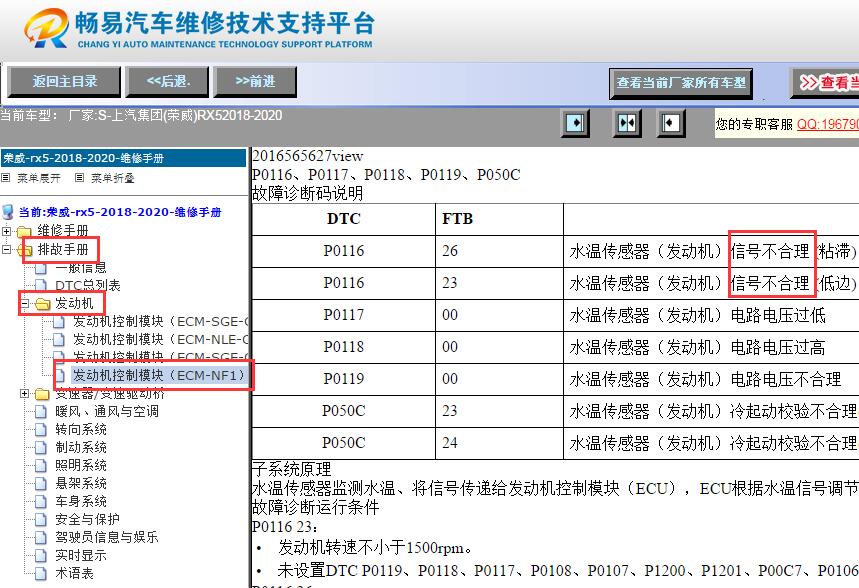Click the page icon beside ECM-NF1 entry

tap(60, 375)
